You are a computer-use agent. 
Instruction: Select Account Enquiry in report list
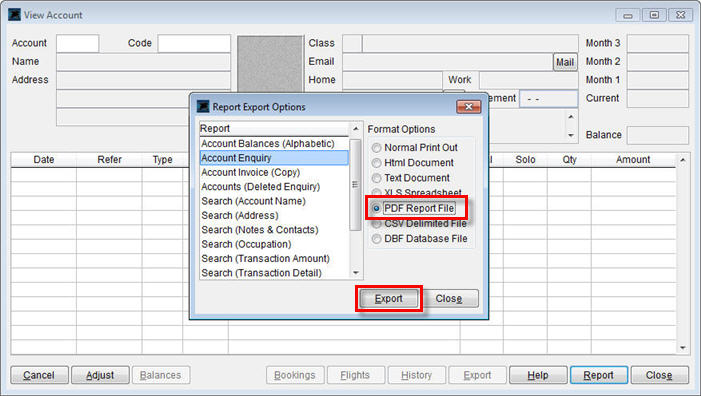coord(274,158)
